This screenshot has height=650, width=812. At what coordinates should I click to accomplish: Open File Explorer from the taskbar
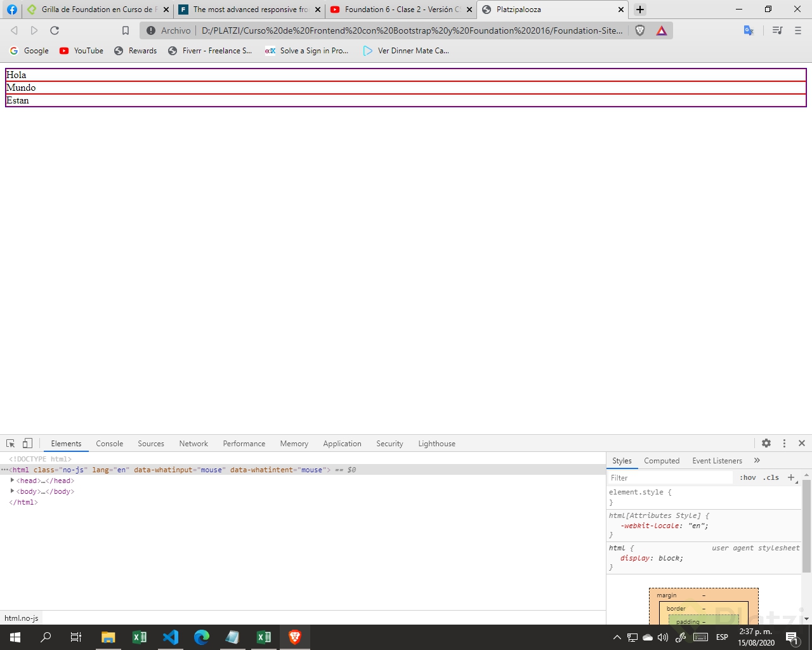coord(108,637)
